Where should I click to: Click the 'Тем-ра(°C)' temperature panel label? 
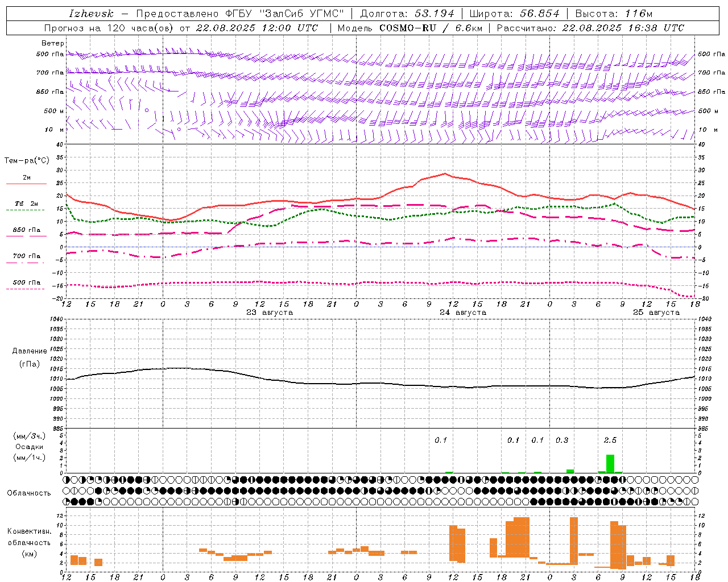point(27,161)
